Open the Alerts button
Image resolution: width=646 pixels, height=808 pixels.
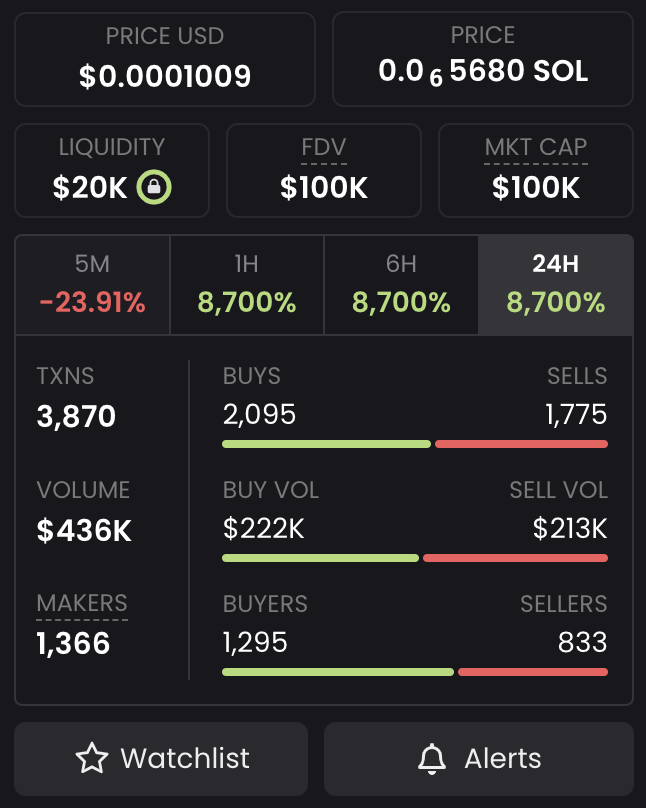tap(479, 759)
